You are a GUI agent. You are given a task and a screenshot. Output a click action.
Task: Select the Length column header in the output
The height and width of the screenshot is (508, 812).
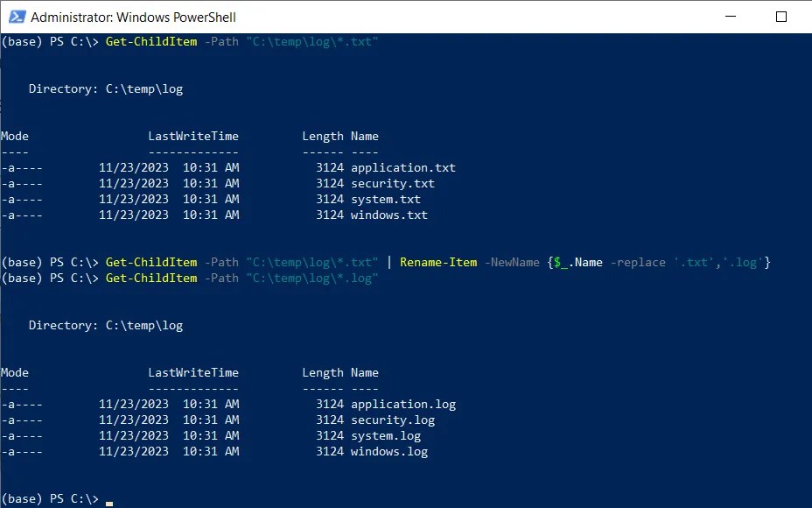pyautogui.click(x=323, y=136)
